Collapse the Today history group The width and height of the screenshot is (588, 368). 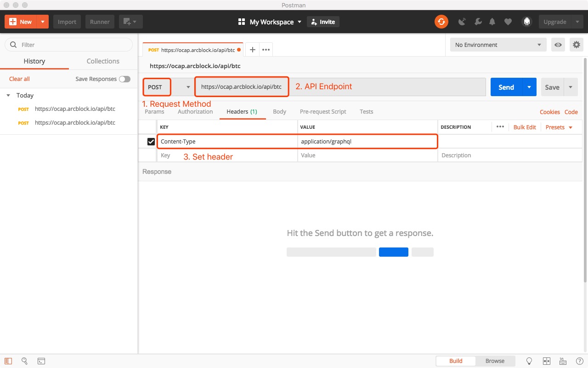8,95
